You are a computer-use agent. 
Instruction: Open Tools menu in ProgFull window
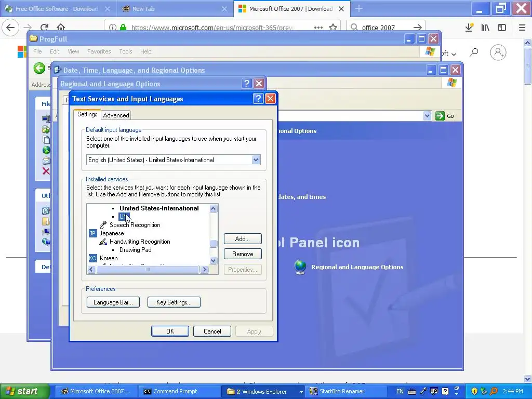point(126,51)
